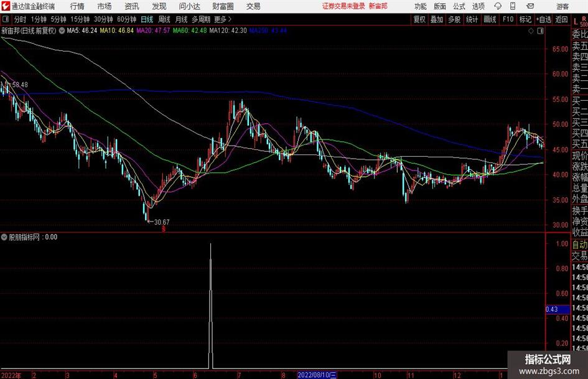Viewport: 588px width, 379px height.
Task: Click the 统计 statistics toolbar button
Action: 472,19
